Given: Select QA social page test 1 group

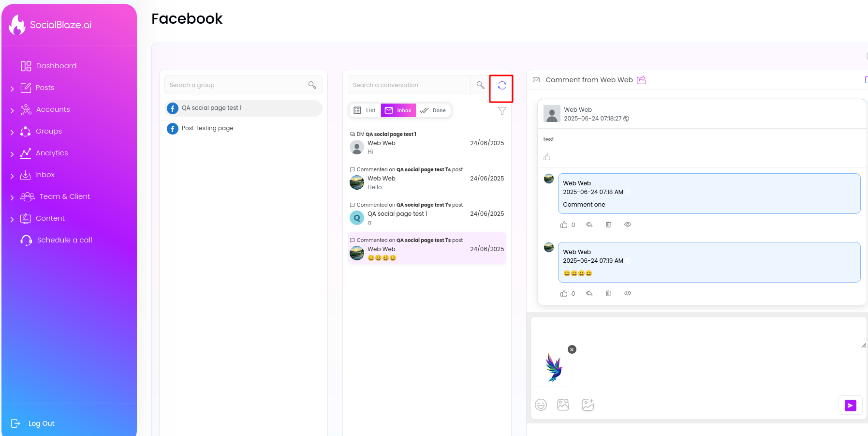Looking at the screenshot, I should click(244, 108).
